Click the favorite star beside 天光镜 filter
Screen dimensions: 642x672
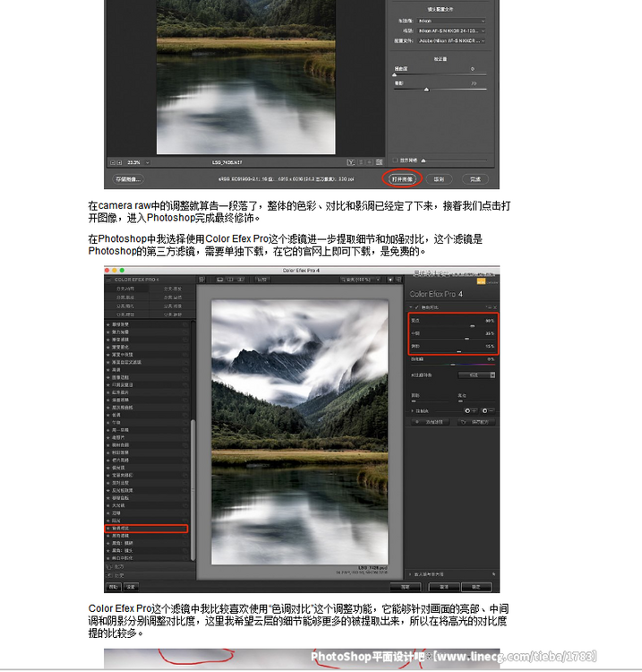(108, 505)
